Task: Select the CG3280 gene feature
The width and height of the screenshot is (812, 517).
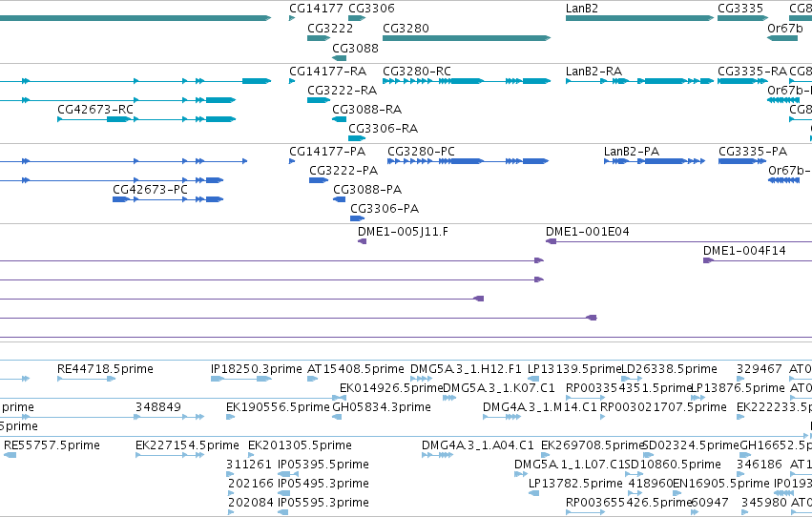Action: (466, 38)
